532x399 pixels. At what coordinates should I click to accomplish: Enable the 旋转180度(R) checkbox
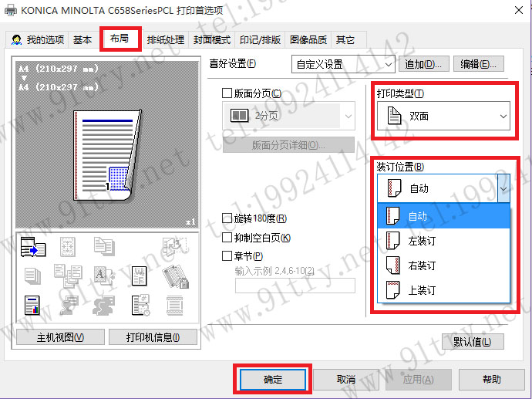pyautogui.click(x=227, y=218)
